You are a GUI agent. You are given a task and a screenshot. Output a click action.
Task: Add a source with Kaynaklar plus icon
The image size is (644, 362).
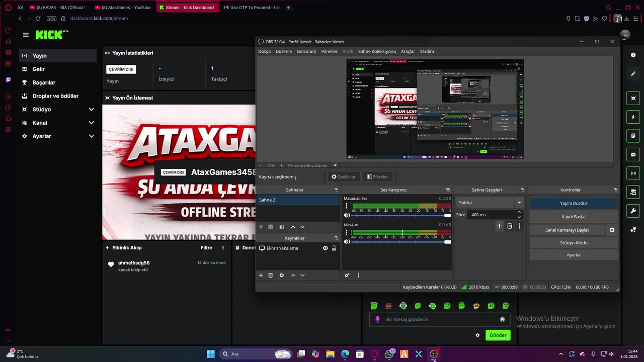pos(261,275)
